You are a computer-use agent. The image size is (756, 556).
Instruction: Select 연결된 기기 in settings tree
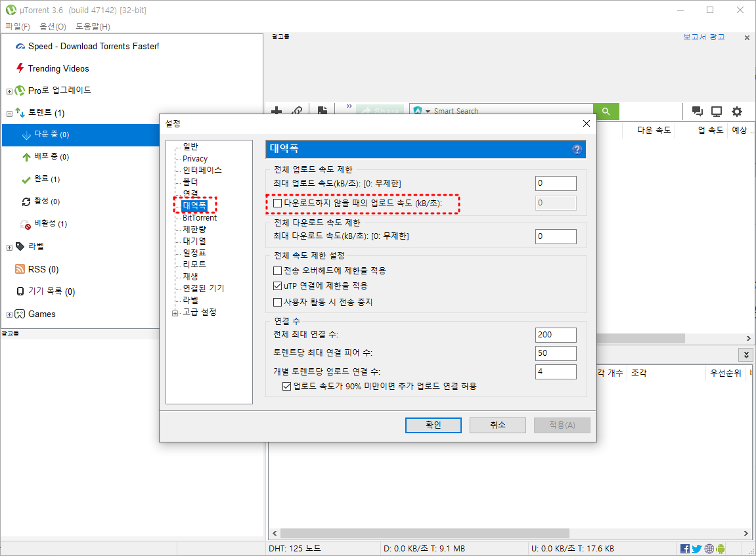tap(204, 288)
